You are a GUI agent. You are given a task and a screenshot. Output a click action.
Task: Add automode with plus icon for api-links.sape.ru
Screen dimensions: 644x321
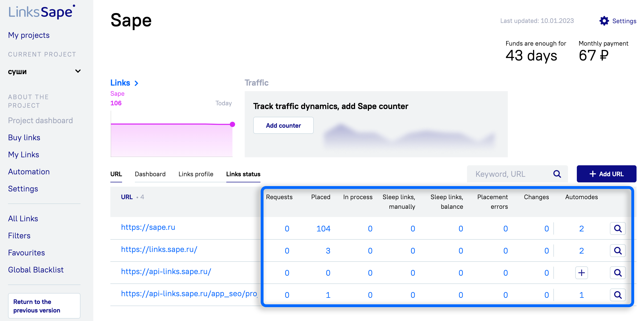[582, 273]
